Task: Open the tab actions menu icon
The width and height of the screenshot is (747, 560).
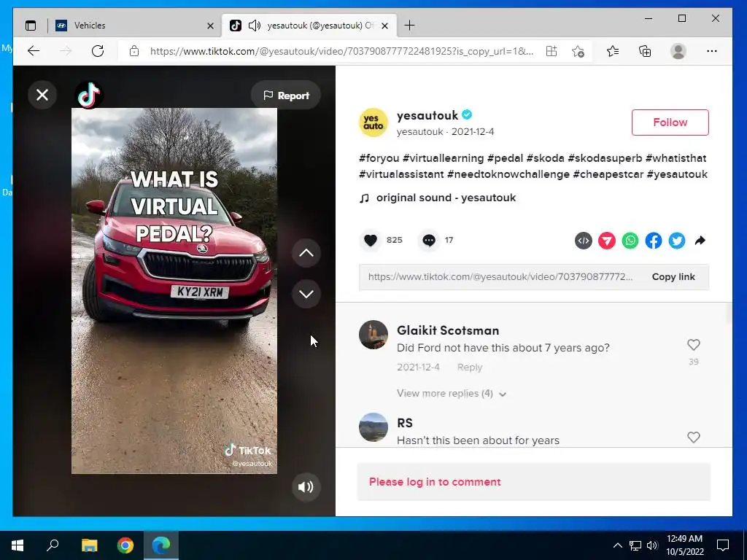Action: pyautogui.click(x=31, y=26)
